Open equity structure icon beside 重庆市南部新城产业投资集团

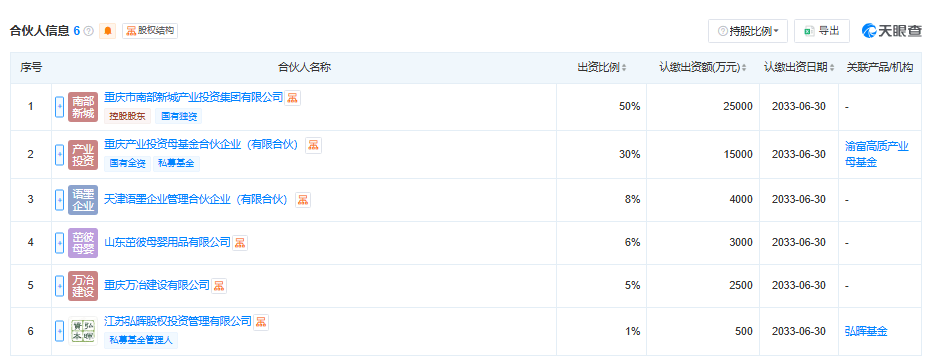click(292, 98)
